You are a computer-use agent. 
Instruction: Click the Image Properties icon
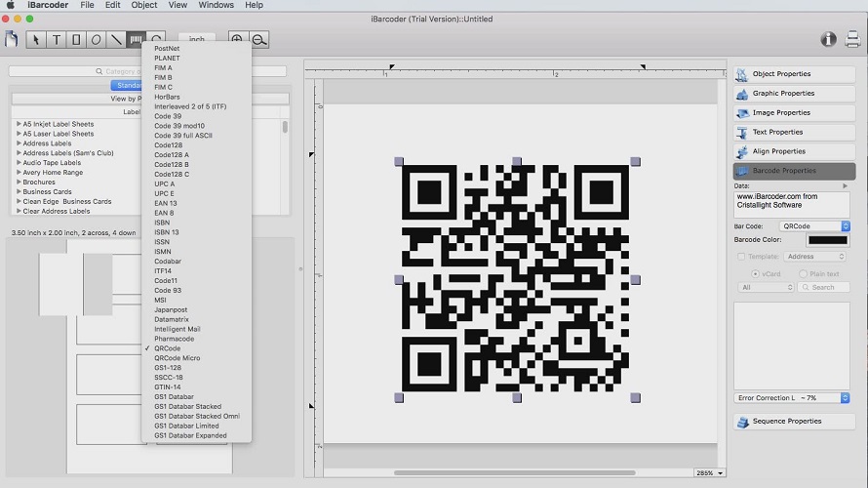(742, 113)
